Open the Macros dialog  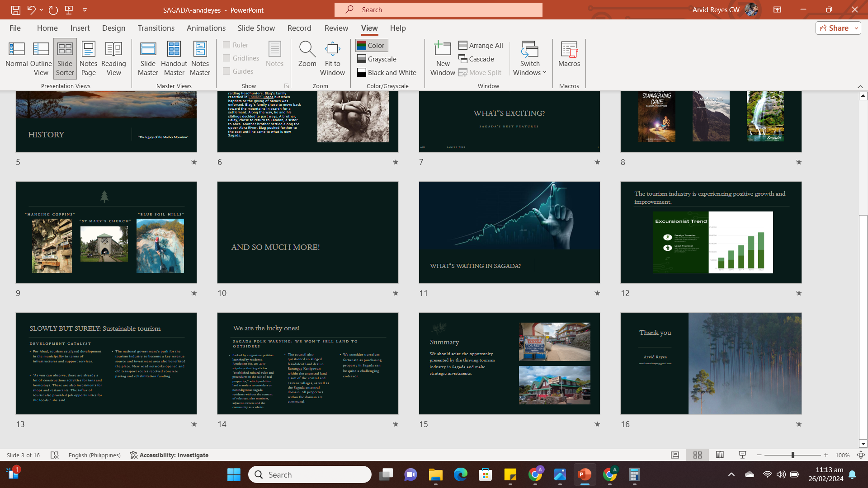click(x=569, y=54)
